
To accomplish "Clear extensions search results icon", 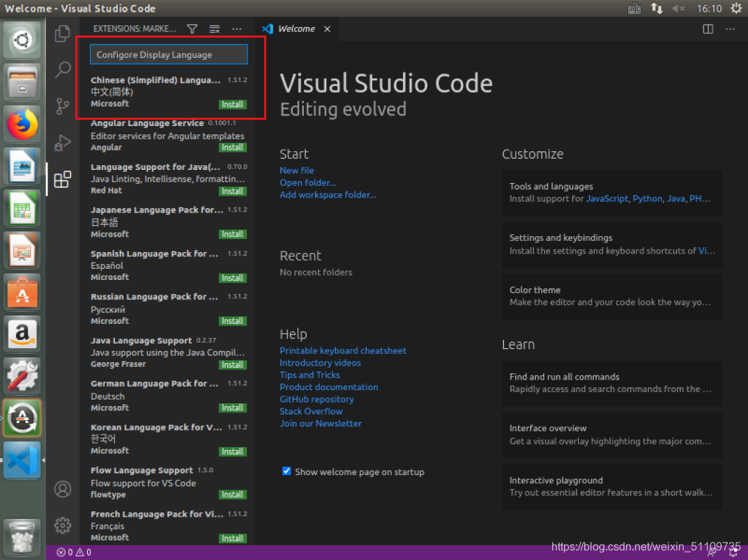I will click(215, 29).
